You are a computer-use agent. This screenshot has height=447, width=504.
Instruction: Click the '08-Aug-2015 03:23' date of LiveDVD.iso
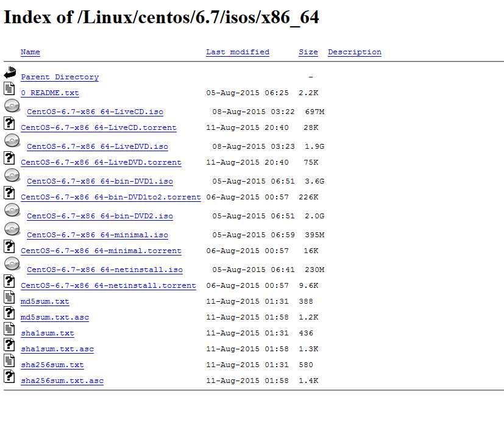click(x=254, y=146)
